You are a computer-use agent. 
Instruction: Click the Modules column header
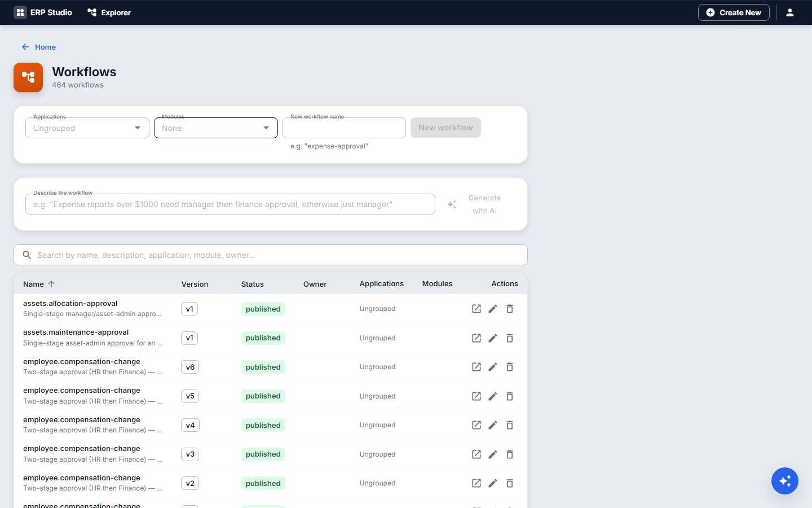point(438,284)
